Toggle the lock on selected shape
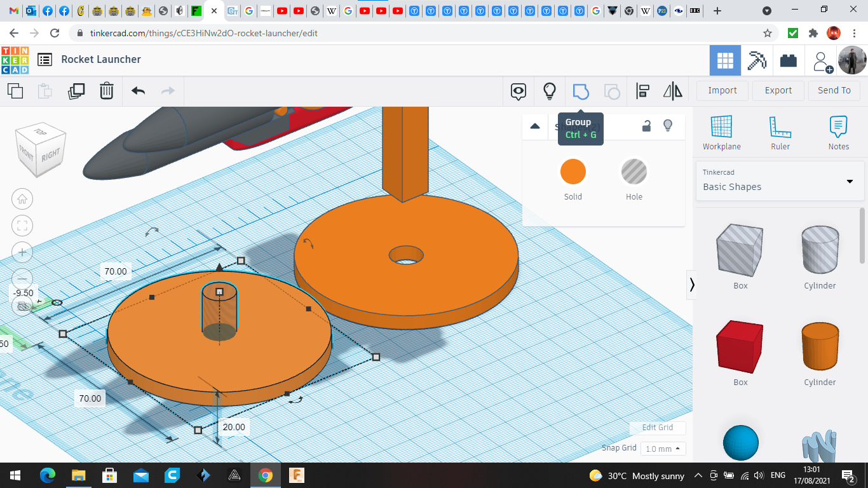Image resolution: width=868 pixels, height=488 pixels. 646,126
